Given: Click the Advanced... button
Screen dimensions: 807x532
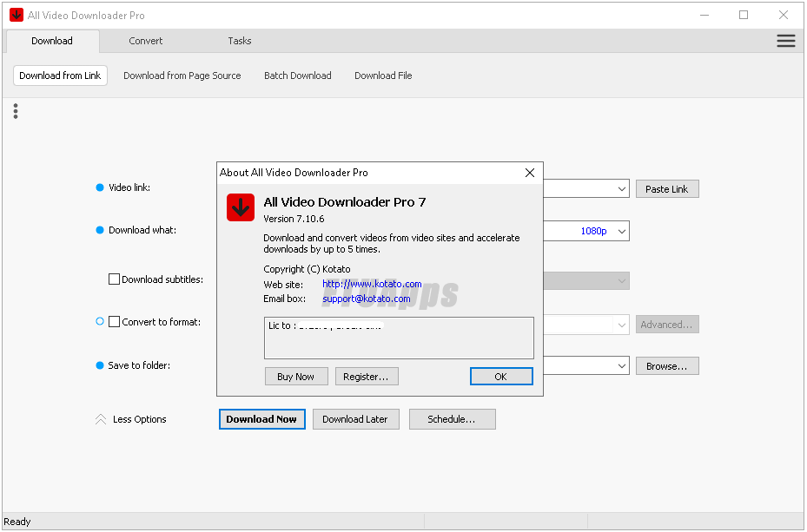Looking at the screenshot, I should pyautogui.click(x=667, y=325).
